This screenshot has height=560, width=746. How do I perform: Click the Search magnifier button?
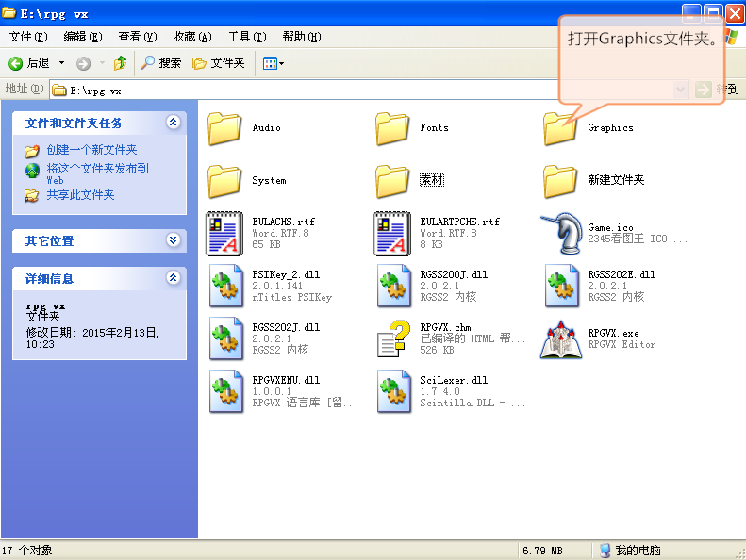tap(161, 63)
